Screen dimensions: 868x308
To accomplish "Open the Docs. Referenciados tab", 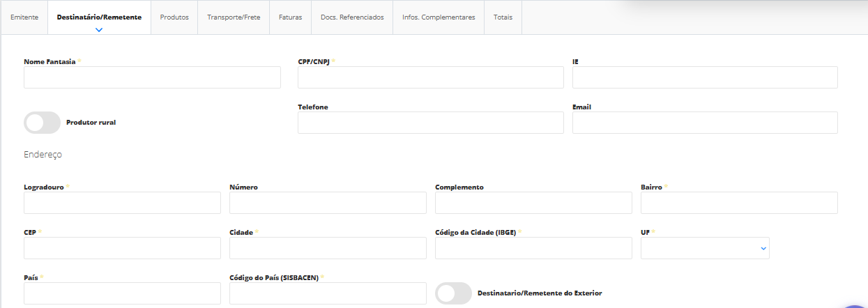I will coord(352,17).
